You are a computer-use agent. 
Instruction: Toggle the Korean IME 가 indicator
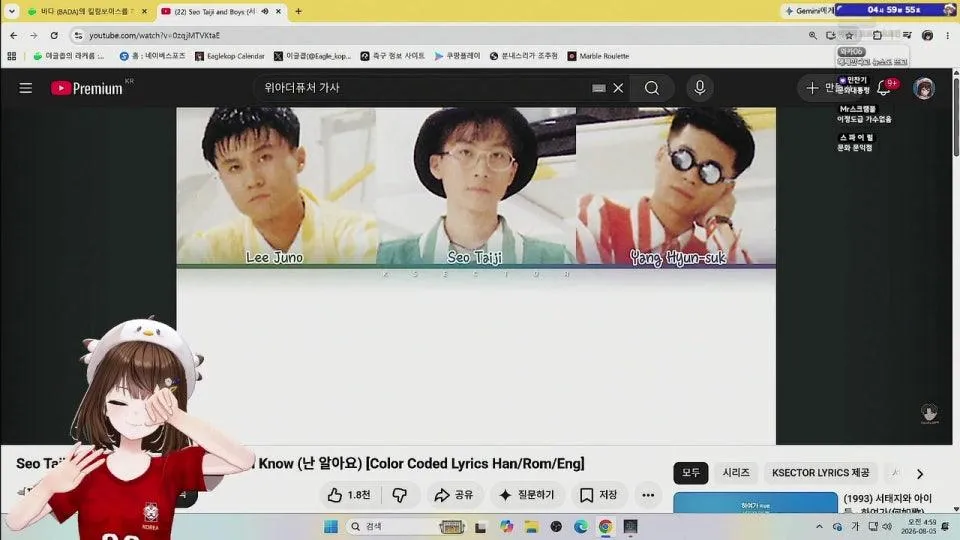(x=855, y=527)
